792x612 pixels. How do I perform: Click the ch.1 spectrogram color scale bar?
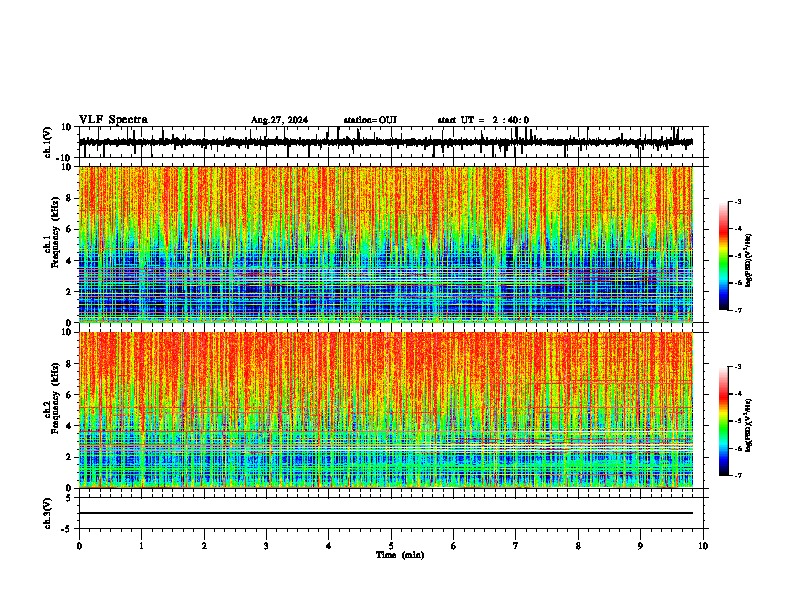click(724, 256)
